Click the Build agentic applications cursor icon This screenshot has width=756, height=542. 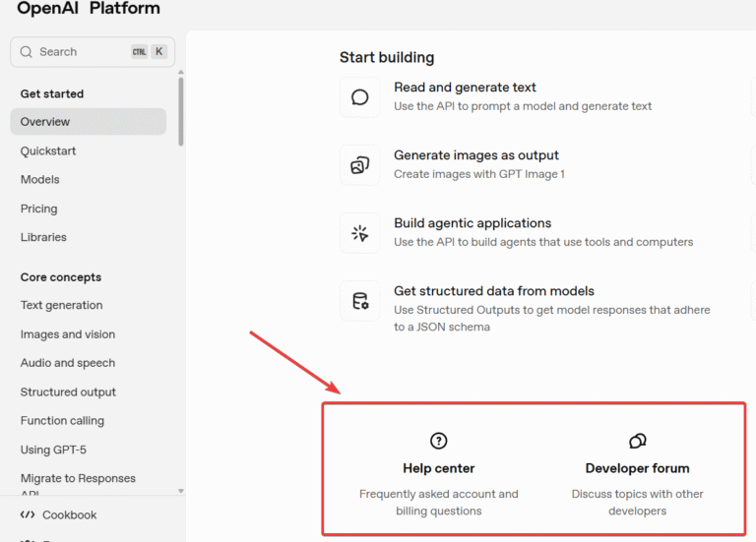(360, 233)
